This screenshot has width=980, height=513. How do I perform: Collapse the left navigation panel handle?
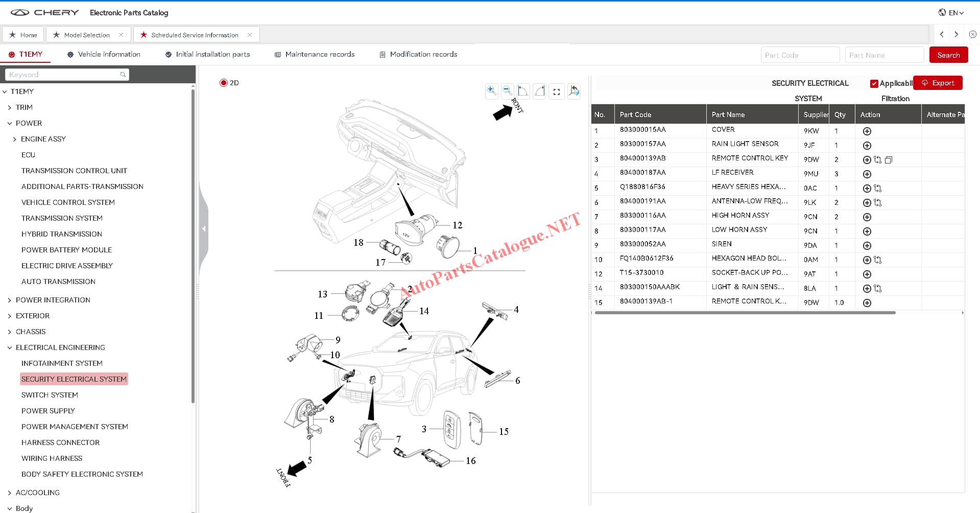click(204, 228)
